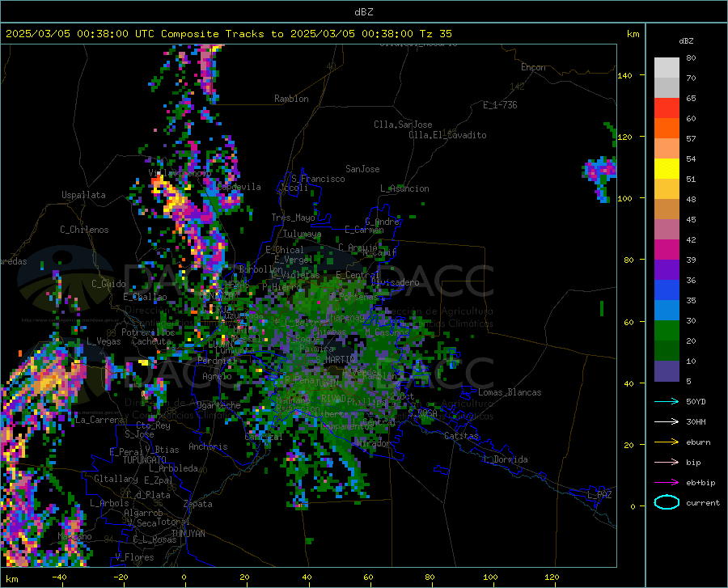
Task: Click the 'La_Carrera' map label
Action: pos(99,420)
